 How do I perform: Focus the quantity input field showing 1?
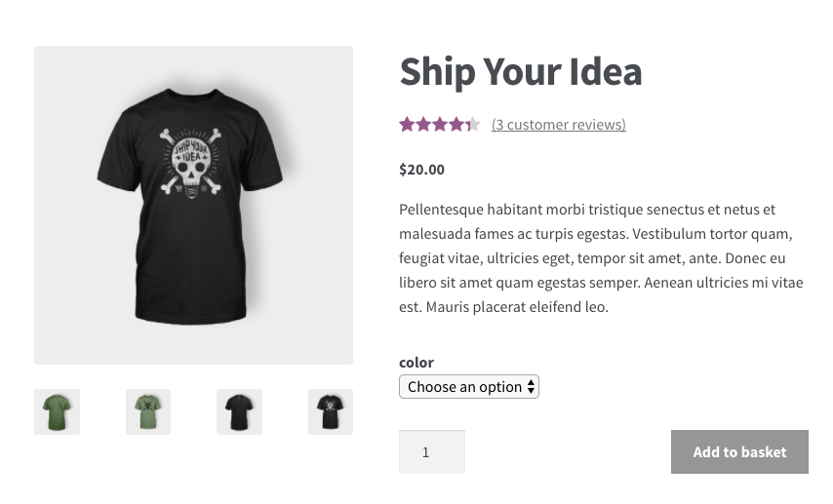tap(432, 452)
